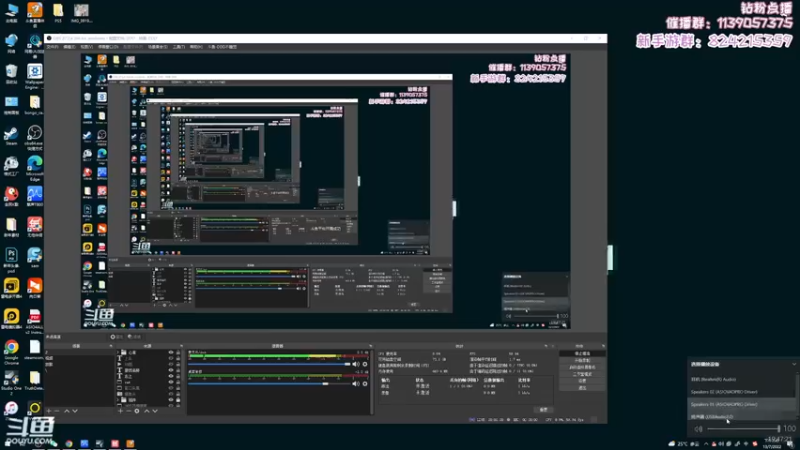Add a new scene with plus icon

pos(49,411)
